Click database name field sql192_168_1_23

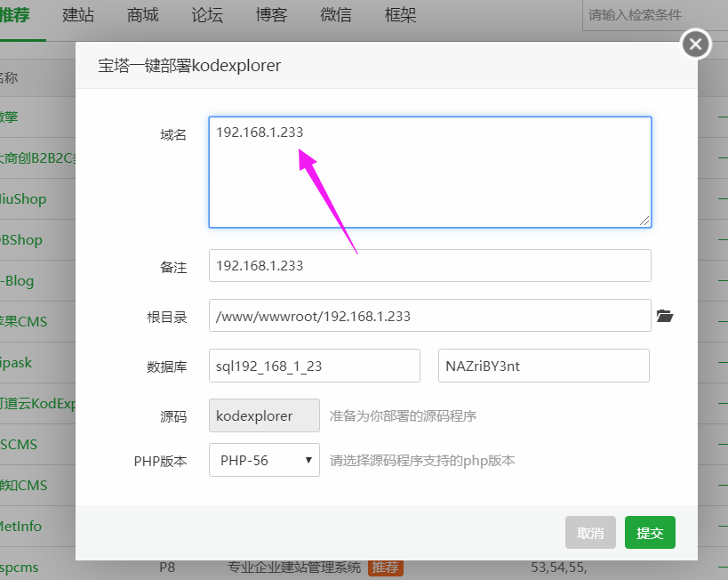[315, 366]
